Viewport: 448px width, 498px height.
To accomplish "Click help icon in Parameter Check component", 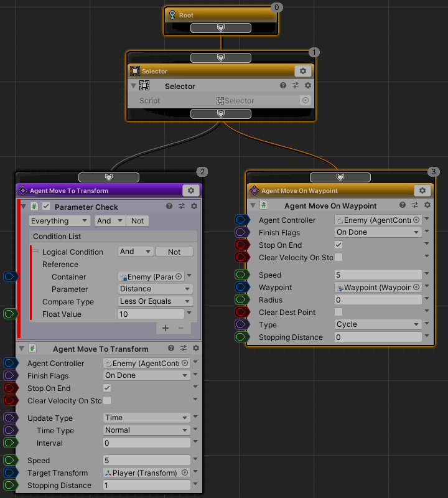I will [x=169, y=207].
